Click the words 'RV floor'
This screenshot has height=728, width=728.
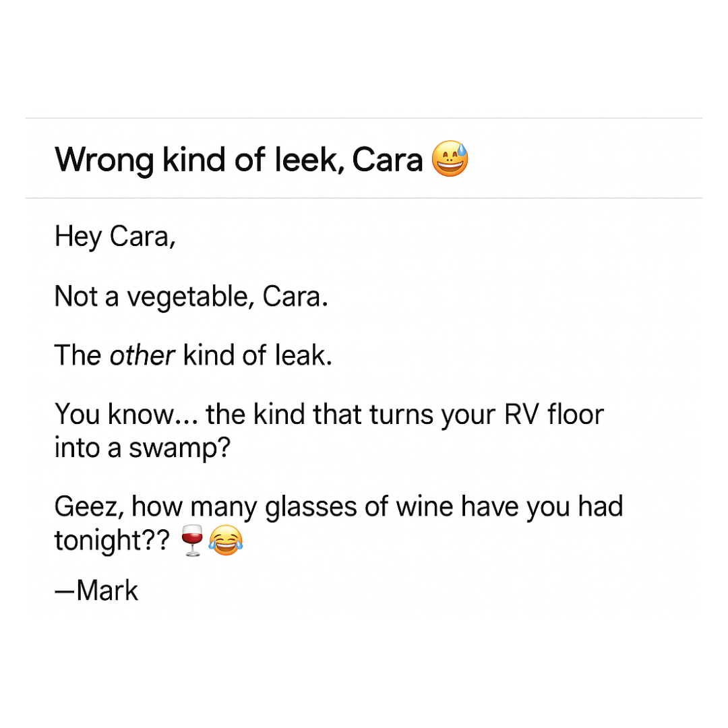click(x=554, y=414)
